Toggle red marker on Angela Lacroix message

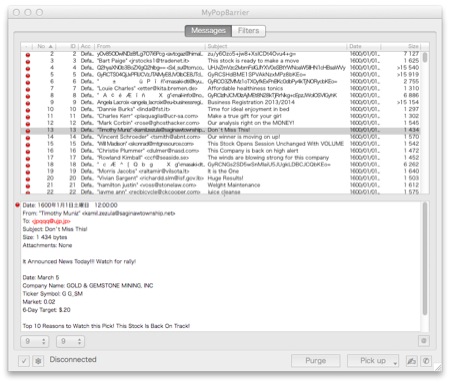[x=28, y=103]
